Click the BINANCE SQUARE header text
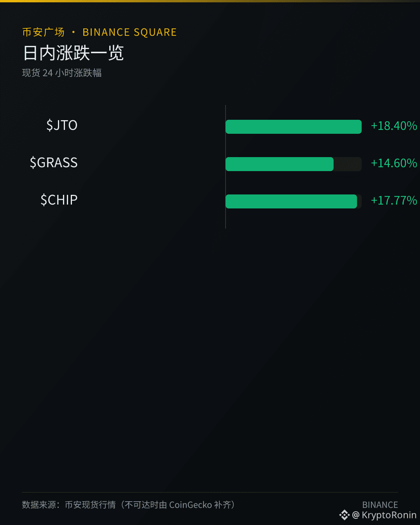Viewport: 420px width, 525px height. (x=129, y=32)
